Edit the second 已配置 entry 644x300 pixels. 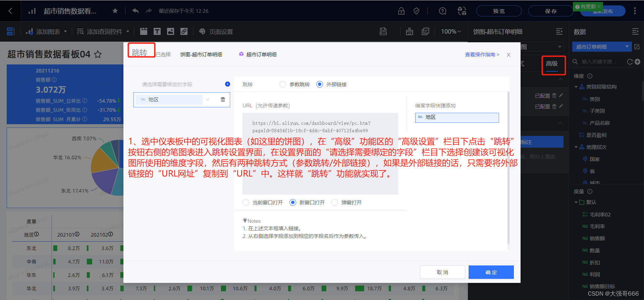(561, 106)
